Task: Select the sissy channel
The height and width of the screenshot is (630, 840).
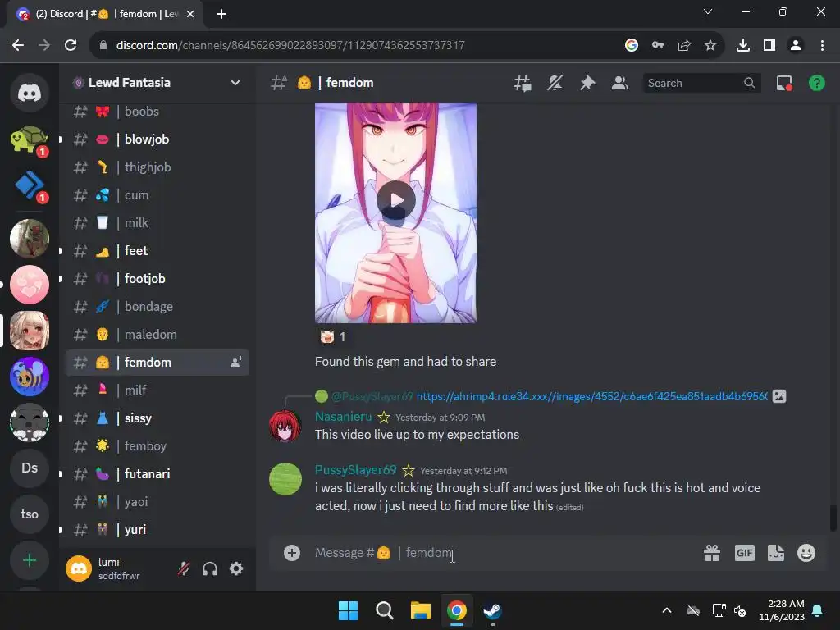Action: pos(157,418)
